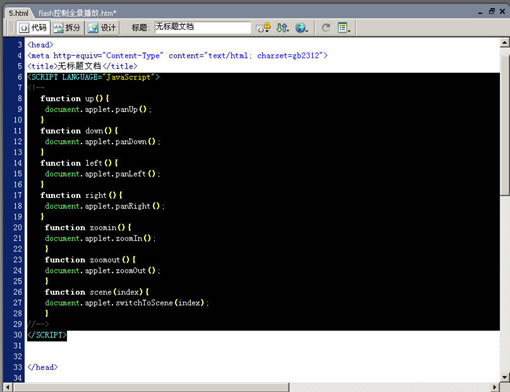Switch to the 设计 (Design) view

(102, 28)
